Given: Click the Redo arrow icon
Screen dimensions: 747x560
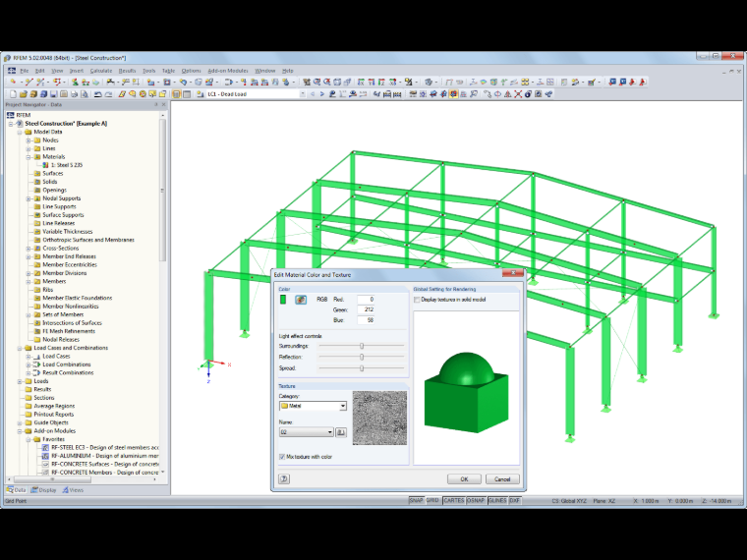Looking at the screenshot, I should (109, 94).
